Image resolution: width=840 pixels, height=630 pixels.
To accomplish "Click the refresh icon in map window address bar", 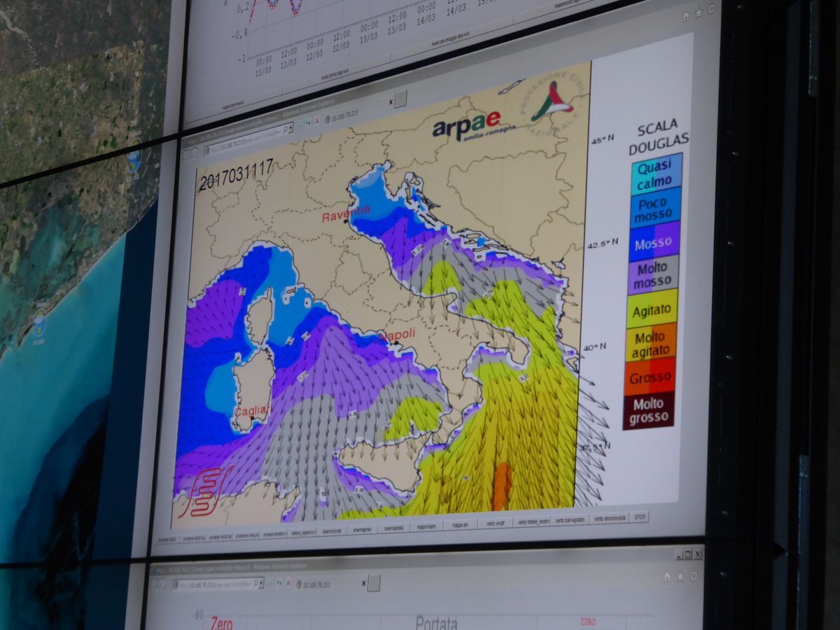I will pyautogui.click(x=308, y=123).
